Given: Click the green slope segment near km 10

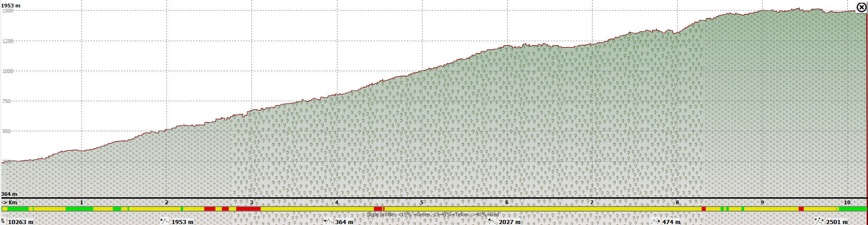Looking at the screenshot, I should pos(852,209).
